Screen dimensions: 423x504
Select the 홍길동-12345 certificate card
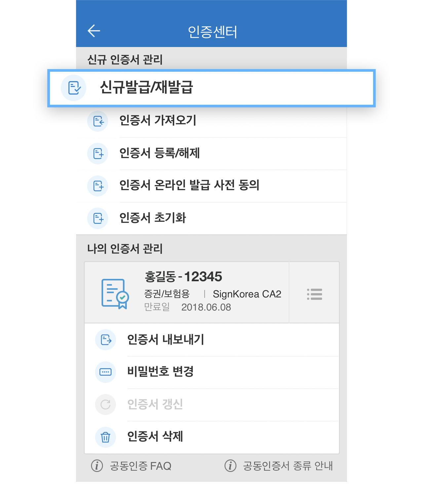point(187,292)
